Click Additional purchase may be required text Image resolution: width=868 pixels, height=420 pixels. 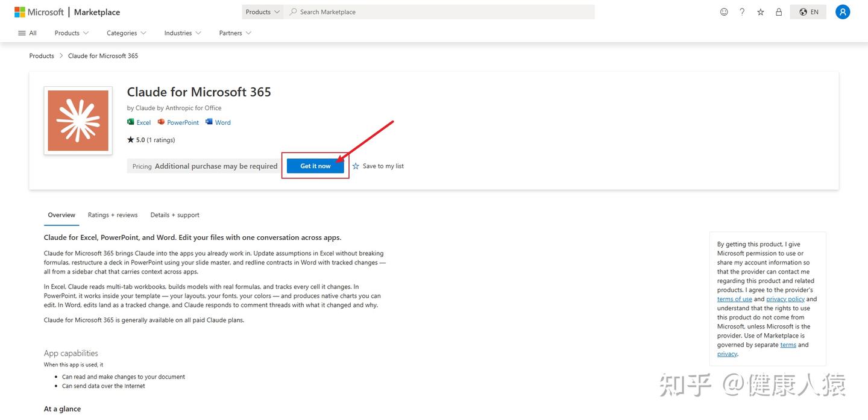[216, 166]
